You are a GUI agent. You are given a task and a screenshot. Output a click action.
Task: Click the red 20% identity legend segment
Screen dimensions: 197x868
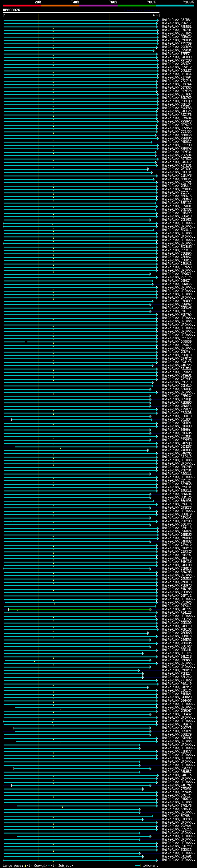22,6
